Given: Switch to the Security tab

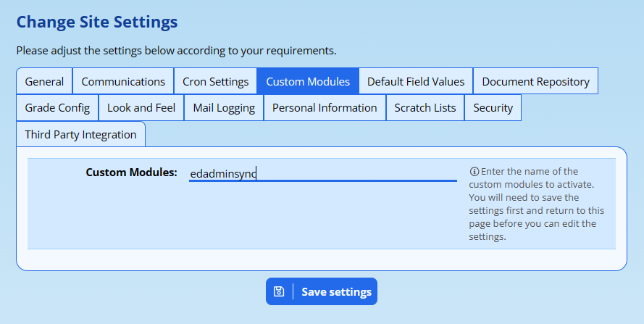Looking at the screenshot, I should [x=493, y=108].
